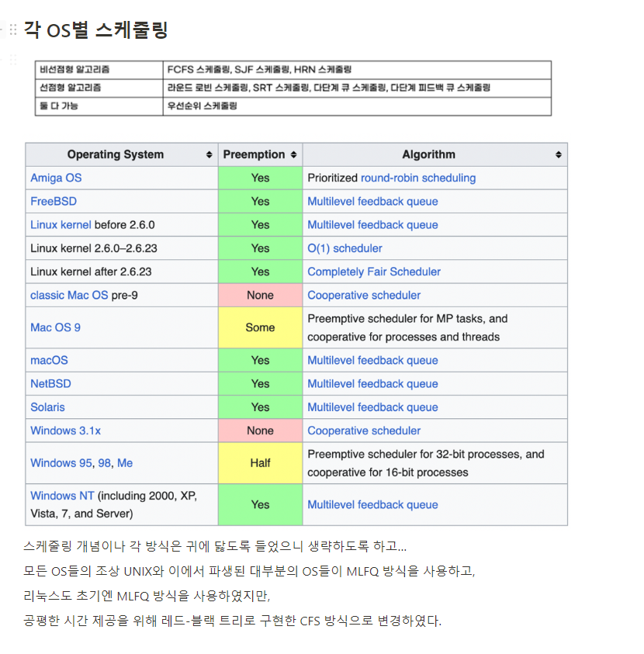Click None cell in Windows 3.1x row
The image size is (644, 654).
(x=260, y=431)
